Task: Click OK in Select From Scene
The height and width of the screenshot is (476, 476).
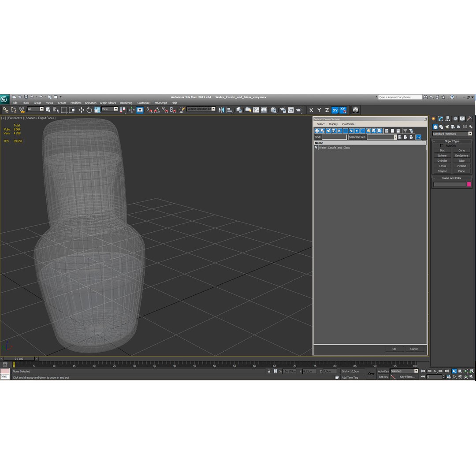Action: click(394, 349)
